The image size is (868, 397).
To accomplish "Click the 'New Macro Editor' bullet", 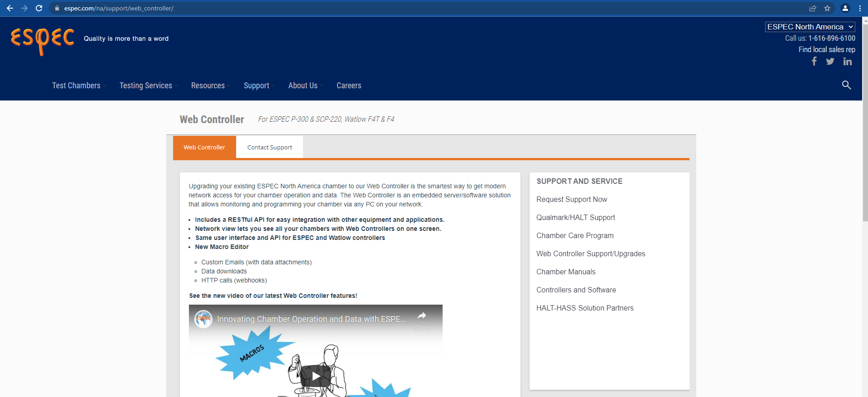I will tap(222, 247).
